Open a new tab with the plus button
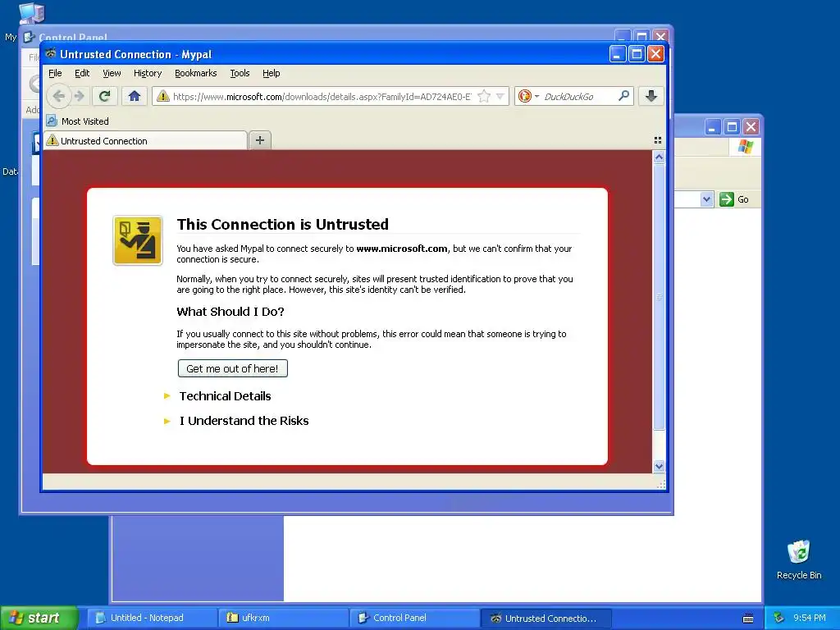Image resolution: width=840 pixels, height=630 pixels. tap(260, 140)
